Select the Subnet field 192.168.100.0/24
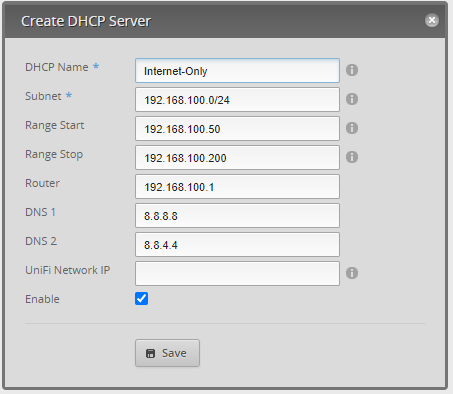This screenshot has height=394, width=453. point(237,100)
